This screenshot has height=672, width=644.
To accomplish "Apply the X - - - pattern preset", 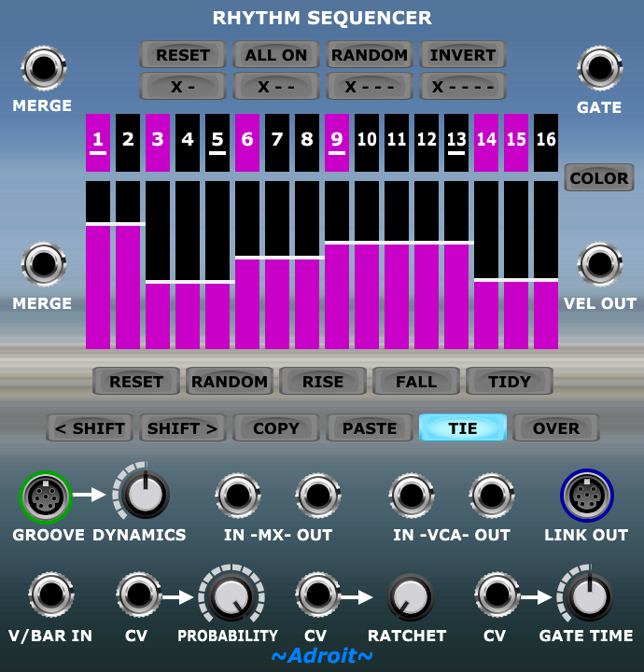I will pos(370,86).
